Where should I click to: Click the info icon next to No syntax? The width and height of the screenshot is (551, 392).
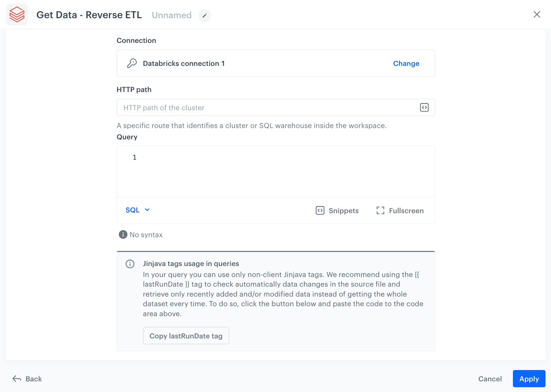(122, 234)
